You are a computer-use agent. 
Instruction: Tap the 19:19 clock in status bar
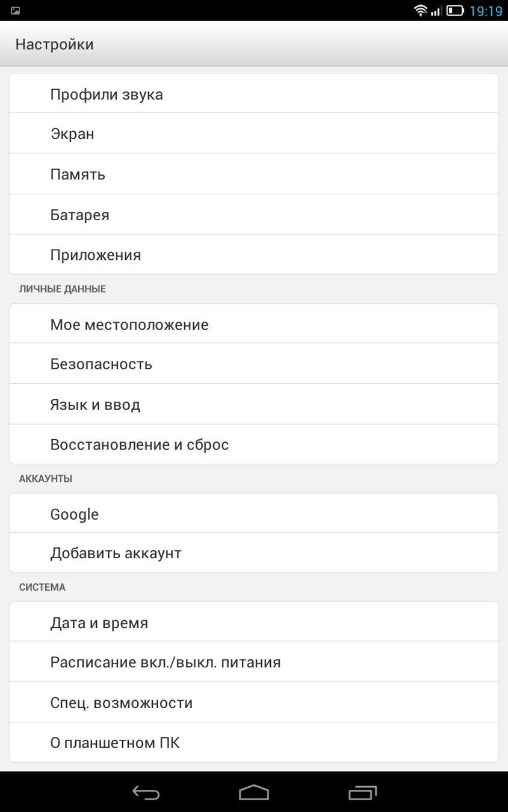click(486, 11)
